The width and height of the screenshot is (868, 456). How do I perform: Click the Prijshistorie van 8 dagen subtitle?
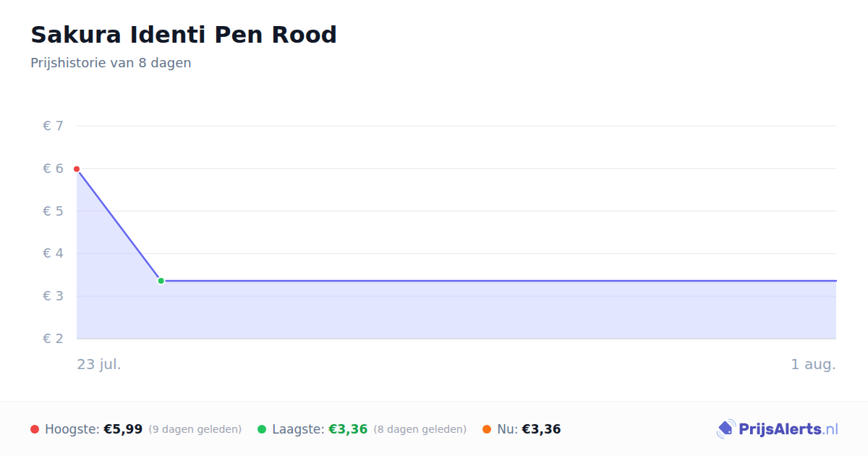111,63
